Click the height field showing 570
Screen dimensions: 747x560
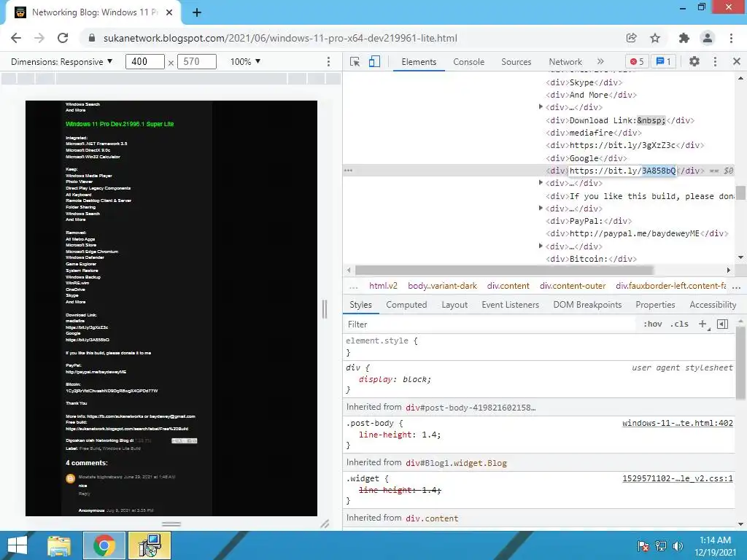(x=197, y=61)
